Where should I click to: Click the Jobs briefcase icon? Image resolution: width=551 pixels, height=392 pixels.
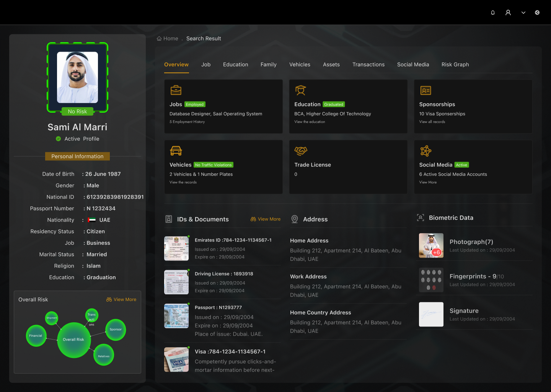pyautogui.click(x=176, y=90)
